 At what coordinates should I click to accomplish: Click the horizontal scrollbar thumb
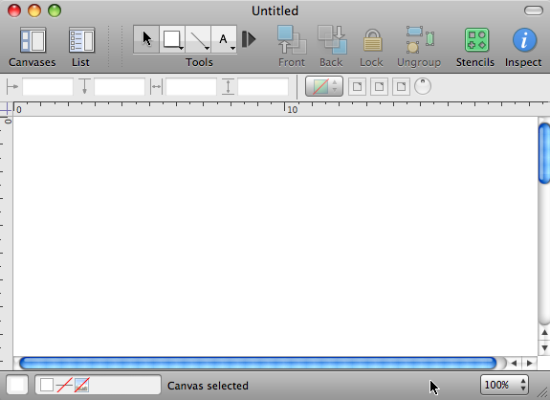(x=258, y=363)
